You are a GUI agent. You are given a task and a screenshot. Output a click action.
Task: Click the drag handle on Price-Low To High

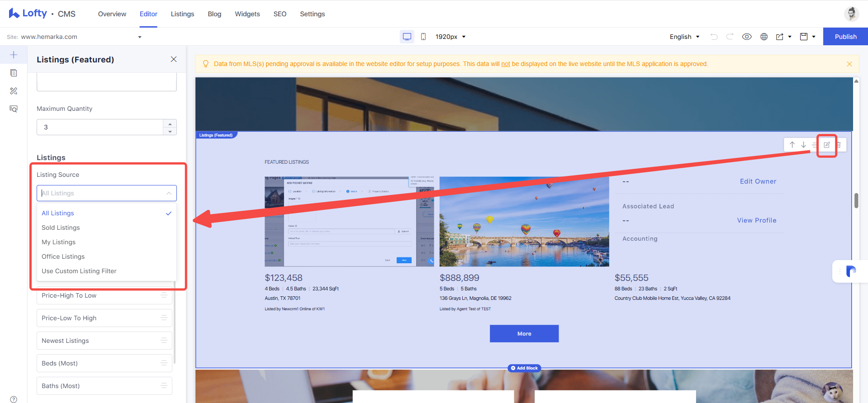click(x=164, y=318)
